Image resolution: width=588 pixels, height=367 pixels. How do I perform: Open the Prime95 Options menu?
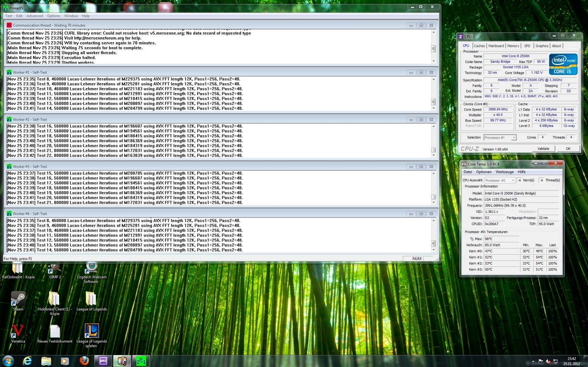[x=54, y=16]
